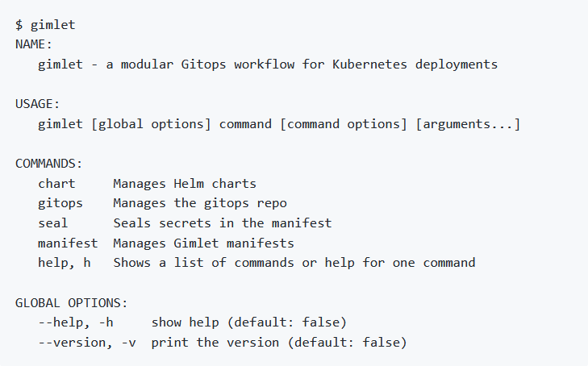This screenshot has width=588, height=366.
Task: Click 'Manages Helm charts' description
Action: point(185,184)
